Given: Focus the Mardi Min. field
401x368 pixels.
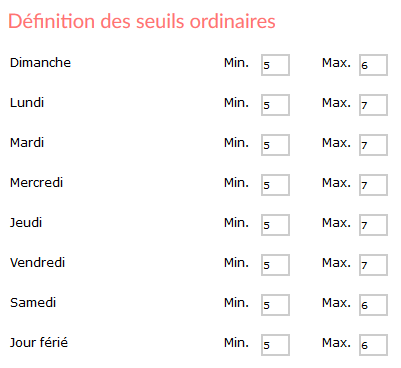Looking at the screenshot, I should pos(275,145).
